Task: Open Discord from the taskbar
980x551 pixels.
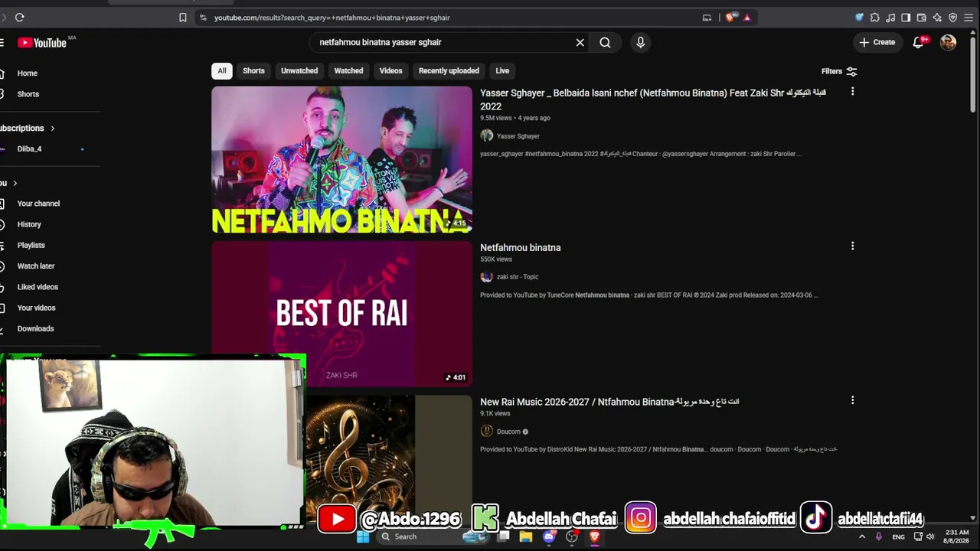Action: coord(549,536)
